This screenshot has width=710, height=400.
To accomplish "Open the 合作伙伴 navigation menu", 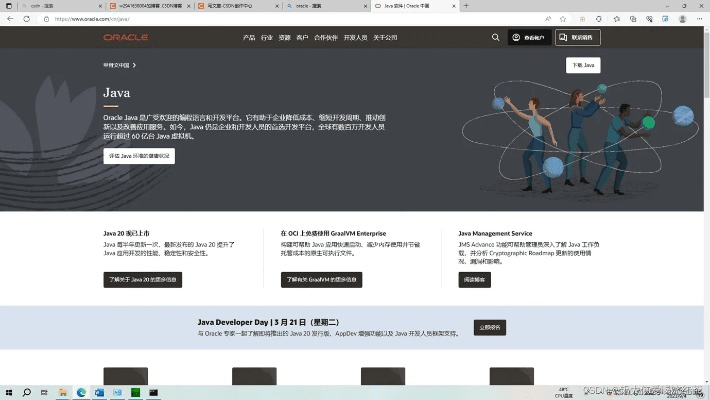I will (326, 38).
